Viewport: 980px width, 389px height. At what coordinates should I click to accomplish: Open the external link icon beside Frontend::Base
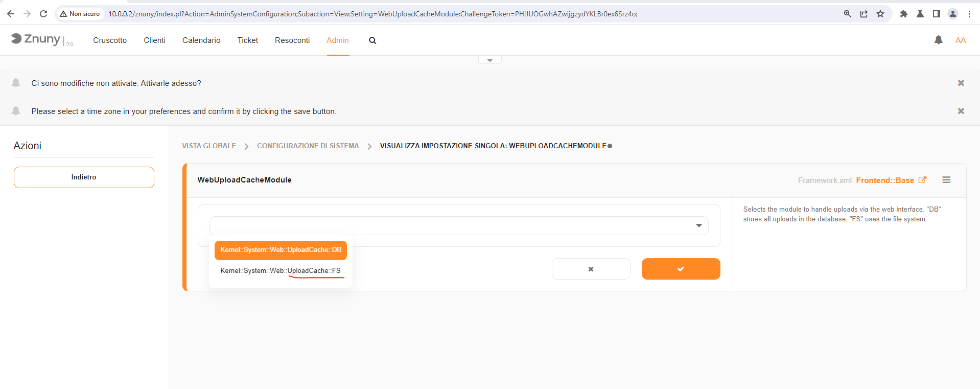(922, 180)
